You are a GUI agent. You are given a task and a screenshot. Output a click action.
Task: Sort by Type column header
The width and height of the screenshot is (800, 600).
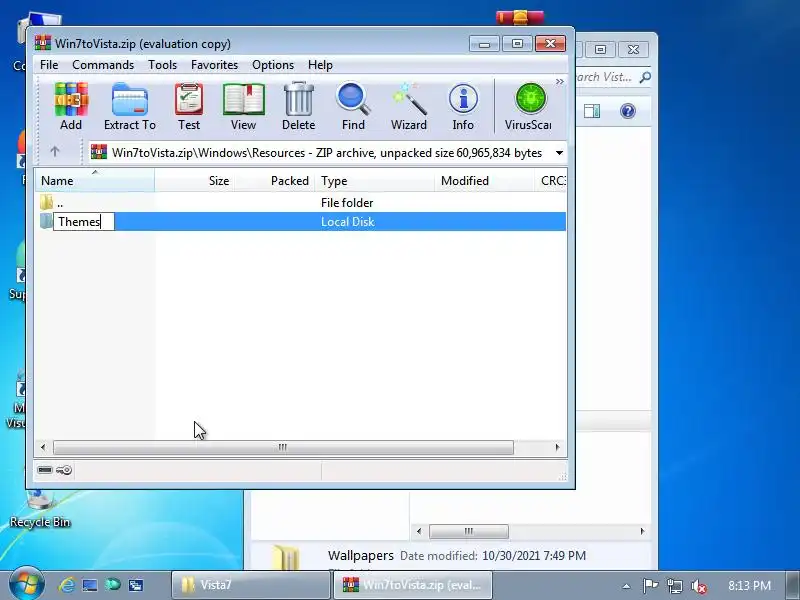374,181
